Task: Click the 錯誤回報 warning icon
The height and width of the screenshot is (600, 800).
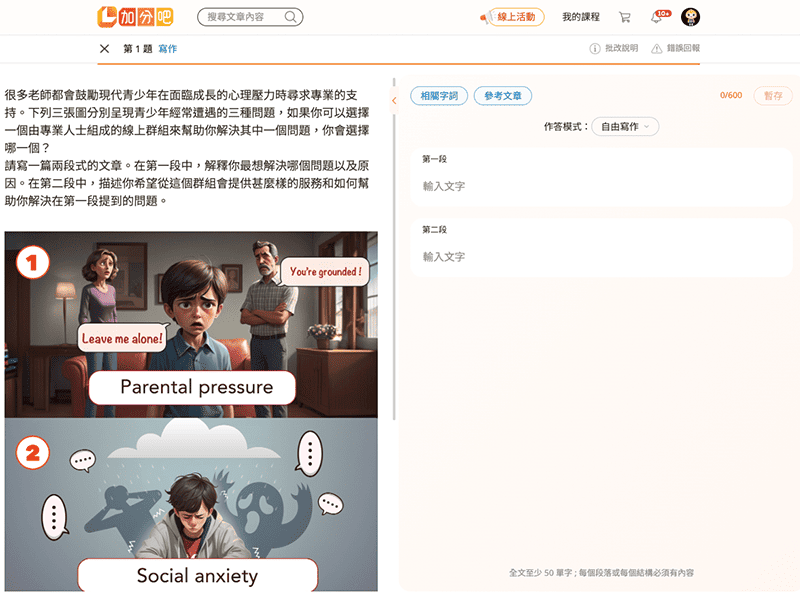Action: click(x=656, y=49)
